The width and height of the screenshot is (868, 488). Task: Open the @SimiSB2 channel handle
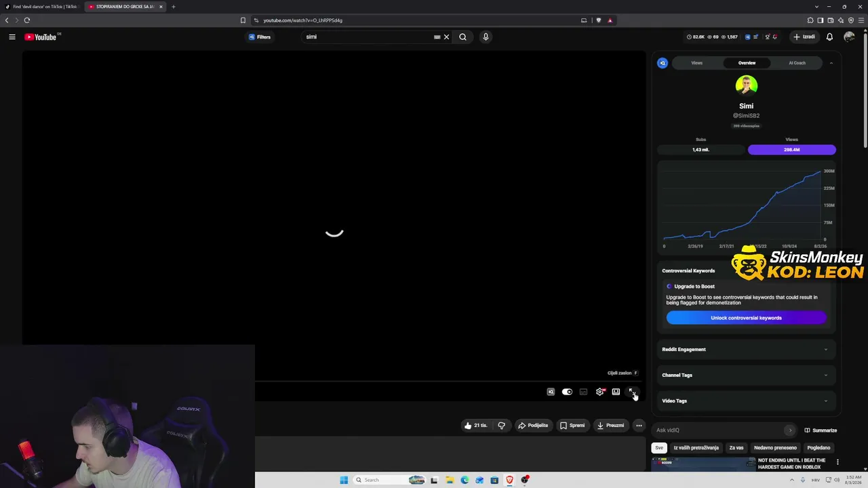click(x=746, y=116)
